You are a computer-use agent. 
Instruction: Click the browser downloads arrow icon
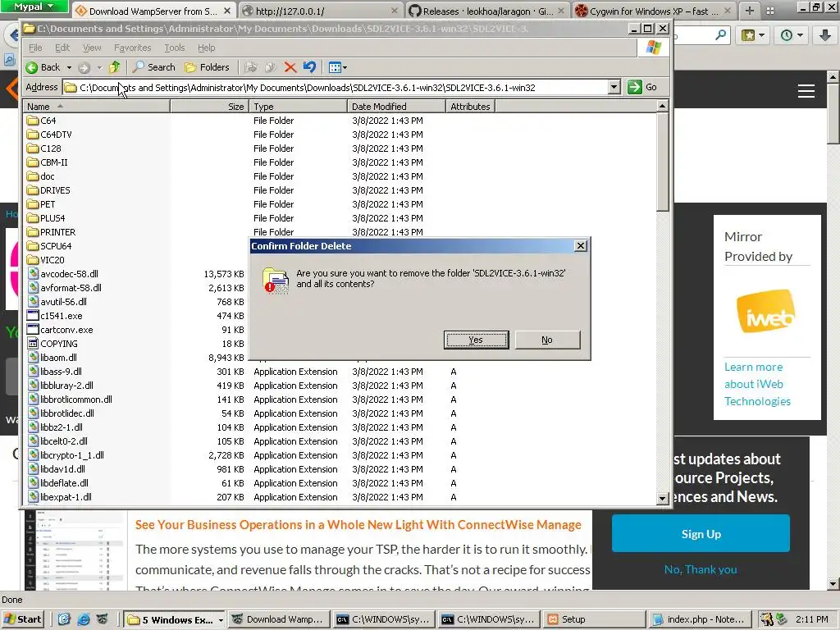tap(825, 35)
